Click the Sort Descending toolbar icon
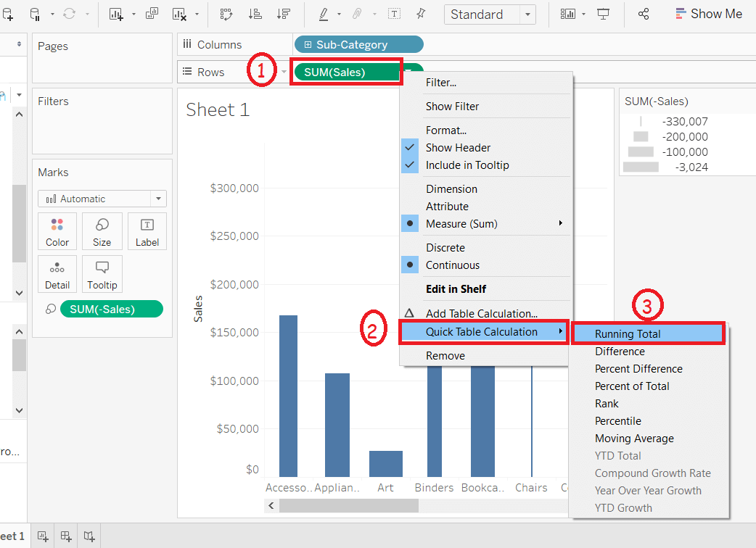Viewport: 756px width, 548px height. (284, 14)
